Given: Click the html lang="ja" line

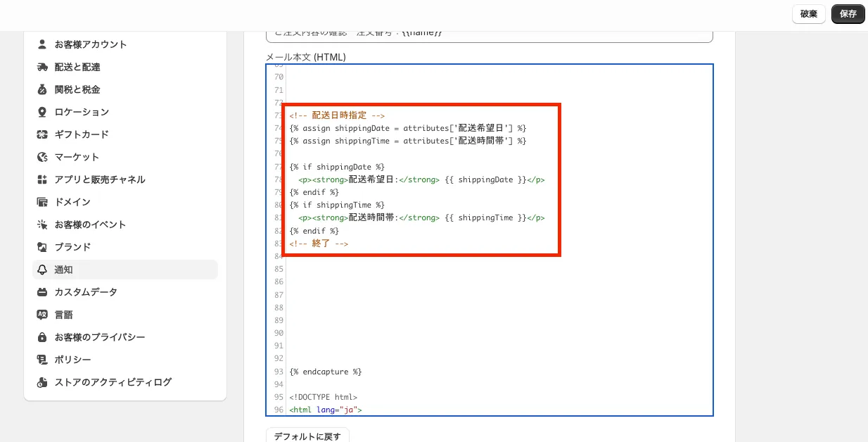Looking at the screenshot, I should pyautogui.click(x=325, y=410).
